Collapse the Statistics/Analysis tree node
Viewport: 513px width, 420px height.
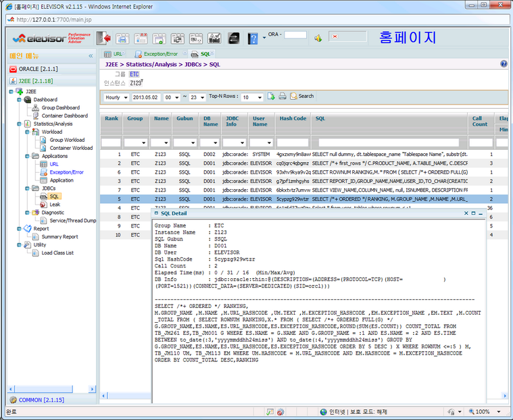click(20, 124)
